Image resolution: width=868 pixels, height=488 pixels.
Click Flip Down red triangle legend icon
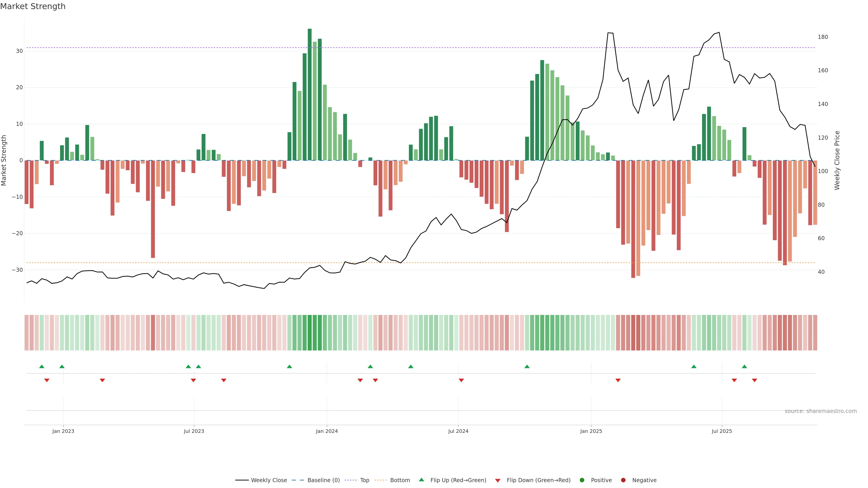[498, 481]
